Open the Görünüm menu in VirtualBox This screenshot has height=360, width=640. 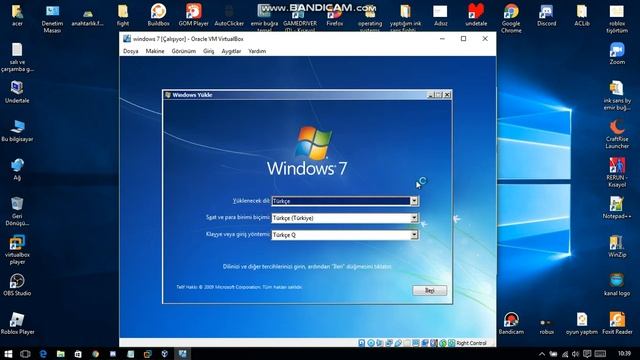coord(184,51)
